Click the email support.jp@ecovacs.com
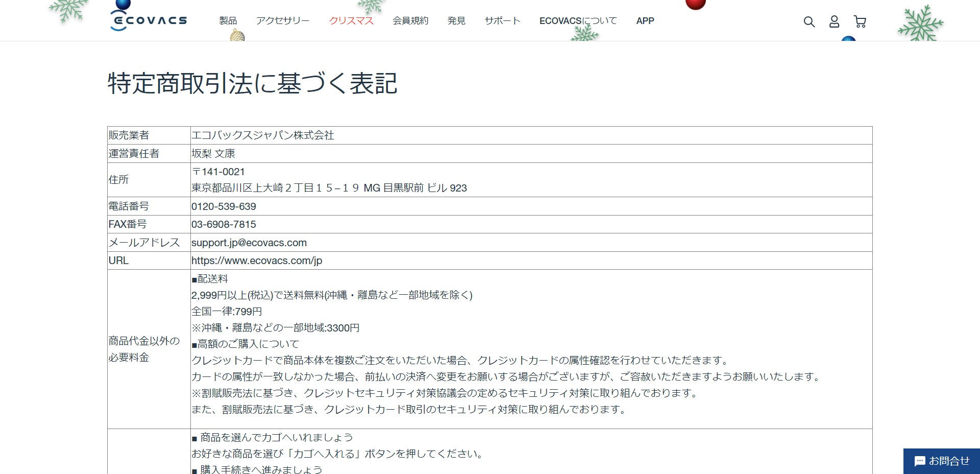The image size is (980, 474). pos(249,243)
